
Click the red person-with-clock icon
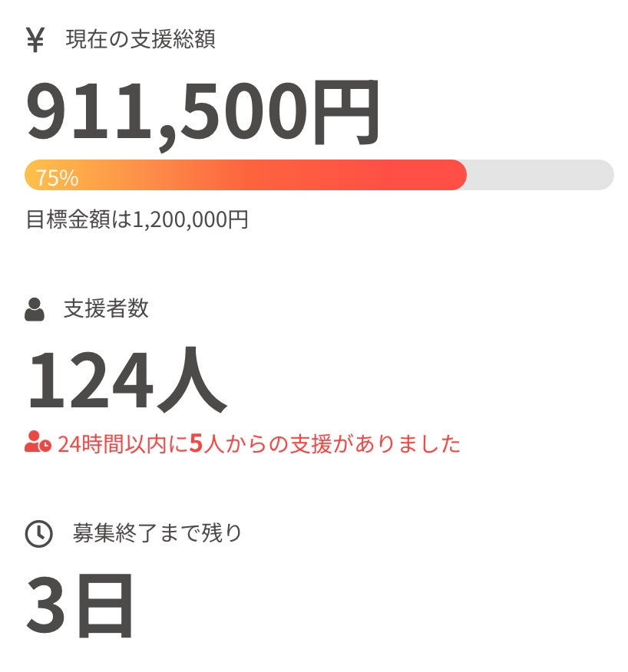point(38,443)
